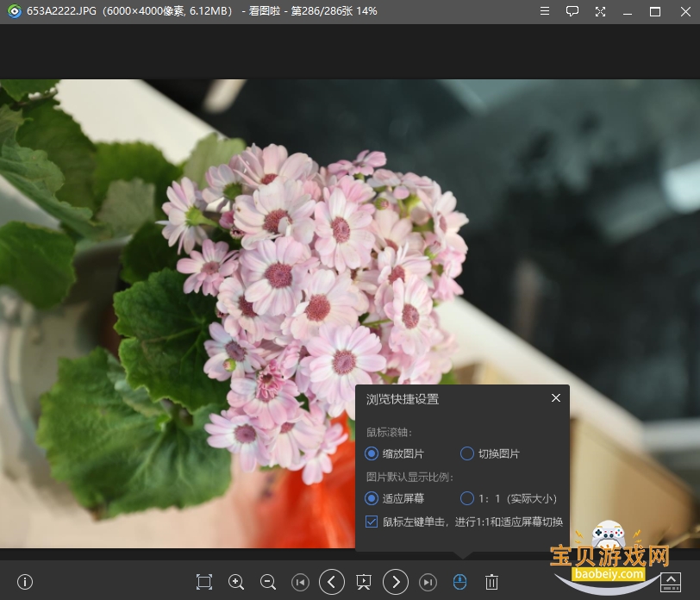Click the 653A2222.JPG title text
This screenshot has height=600, width=700.
tap(61, 11)
